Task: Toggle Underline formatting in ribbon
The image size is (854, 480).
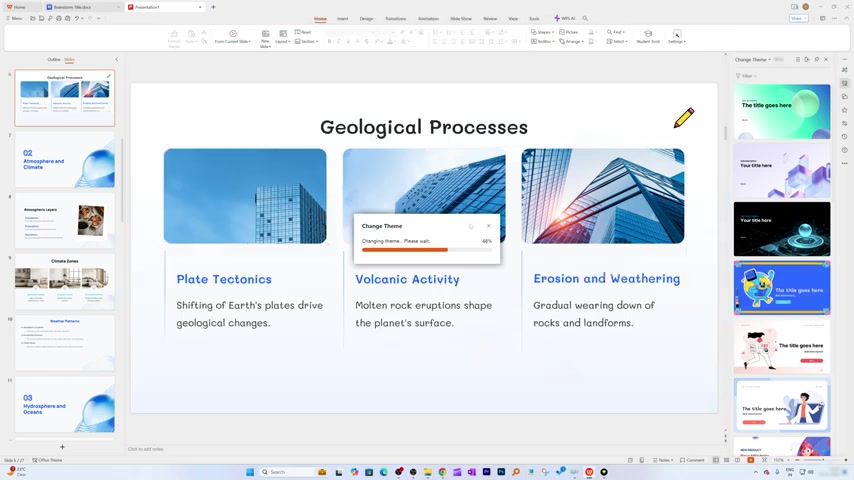Action: (x=348, y=41)
